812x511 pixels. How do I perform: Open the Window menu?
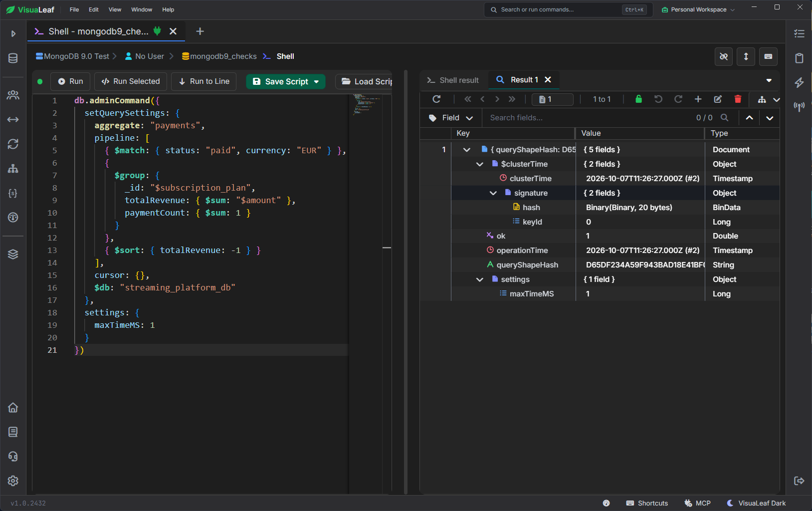pyautogui.click(x=142, y=9)
